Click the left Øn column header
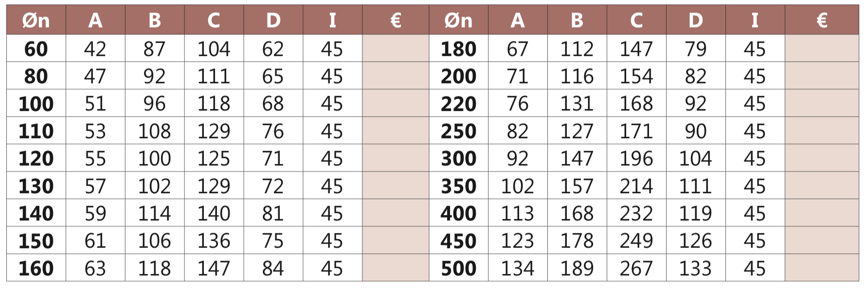 click(36, 20)
